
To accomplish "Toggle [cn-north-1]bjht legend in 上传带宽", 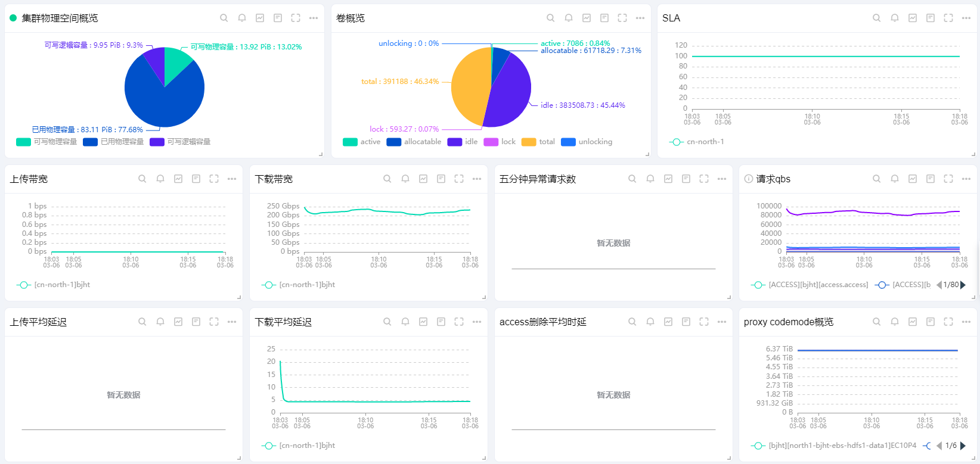I will click(x=53, y=285).
